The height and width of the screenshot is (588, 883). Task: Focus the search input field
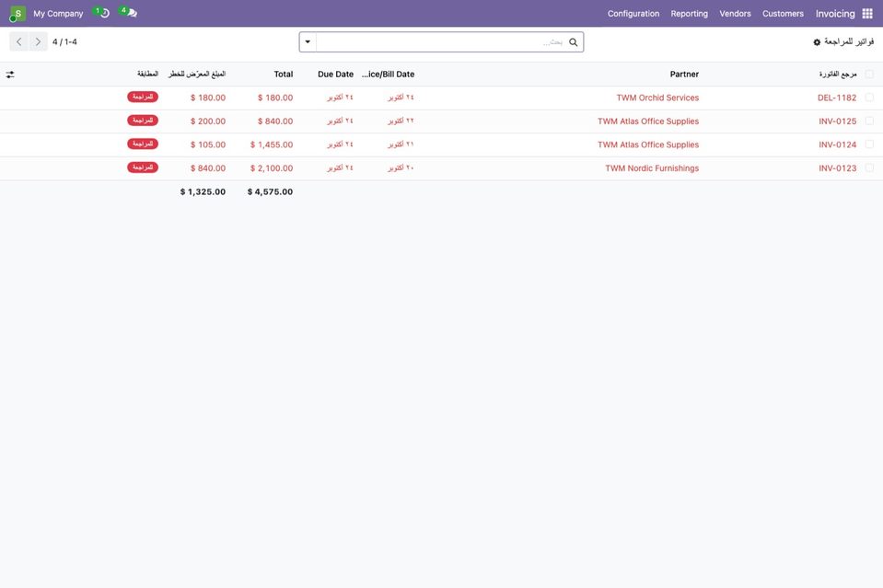pyautogui.click(x=441, y=42)
